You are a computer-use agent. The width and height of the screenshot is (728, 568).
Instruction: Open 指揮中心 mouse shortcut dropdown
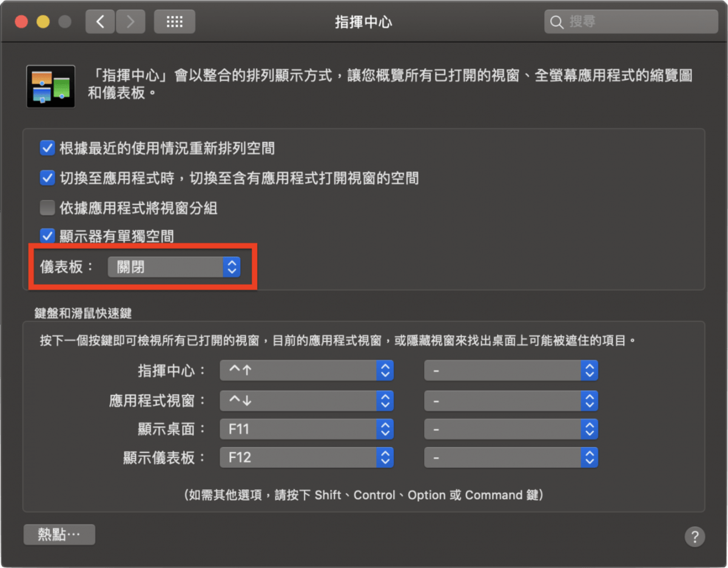(x=511, y=370)
